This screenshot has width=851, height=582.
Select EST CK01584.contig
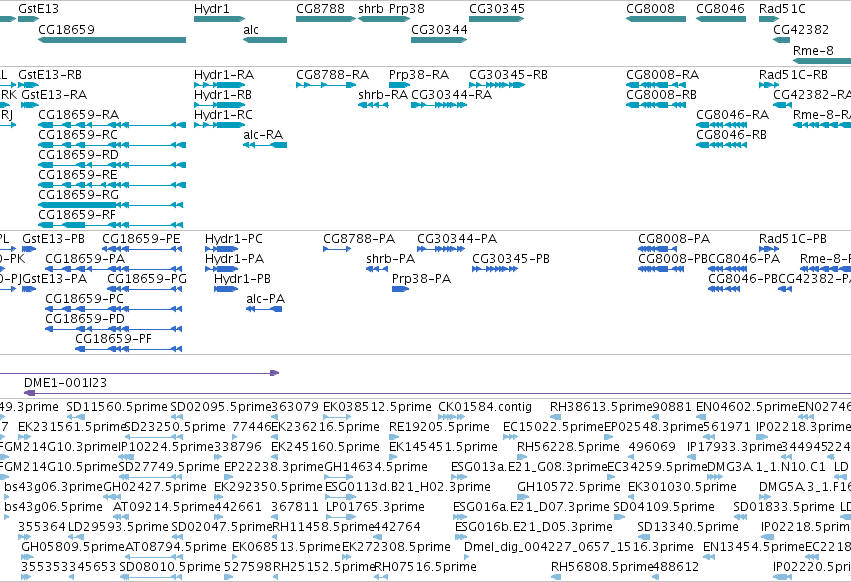(x=485, y=407)
